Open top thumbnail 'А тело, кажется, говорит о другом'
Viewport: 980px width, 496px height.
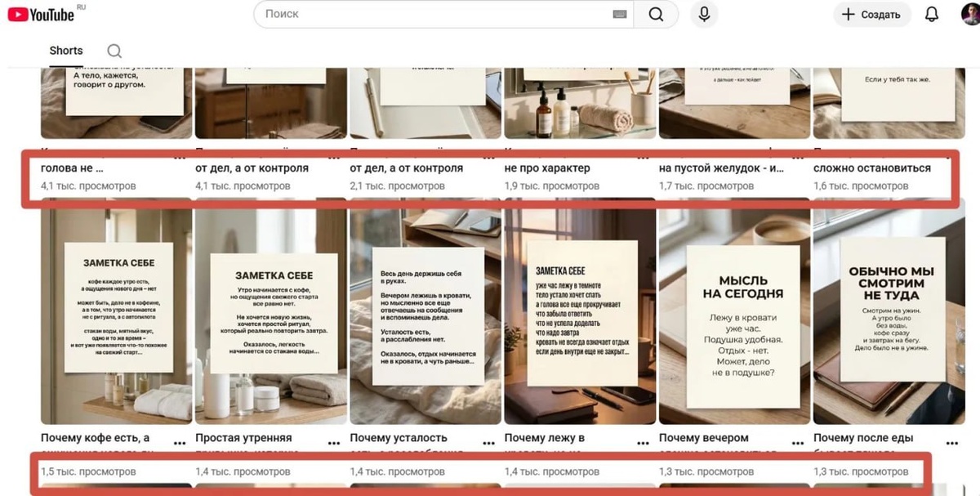[x=117, y=103]
